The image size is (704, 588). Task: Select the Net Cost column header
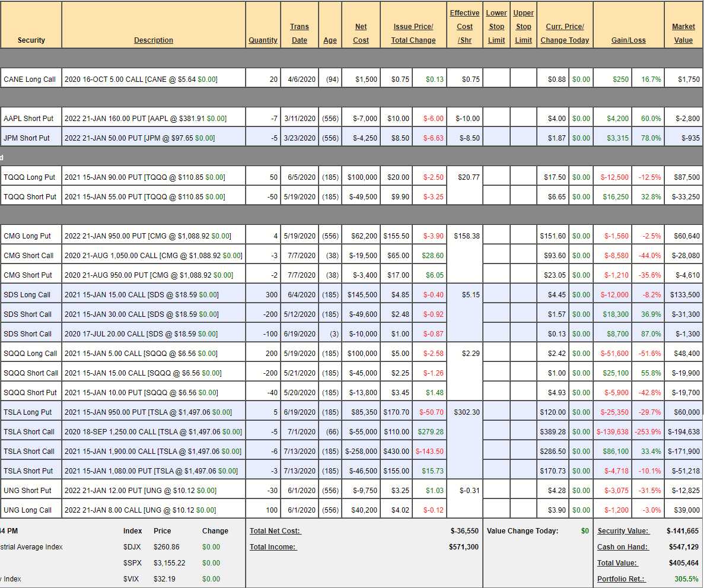361,33
